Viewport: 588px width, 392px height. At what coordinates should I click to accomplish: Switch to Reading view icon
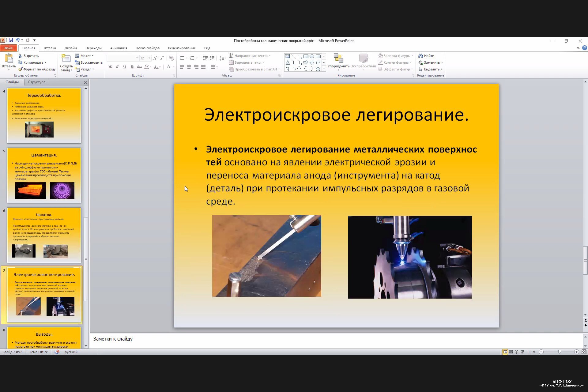pos(517,352)
